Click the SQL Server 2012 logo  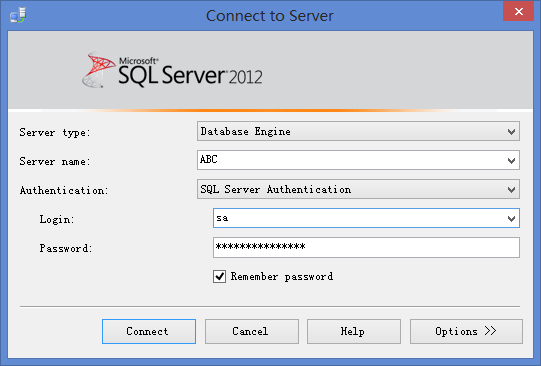coord(172,70)
